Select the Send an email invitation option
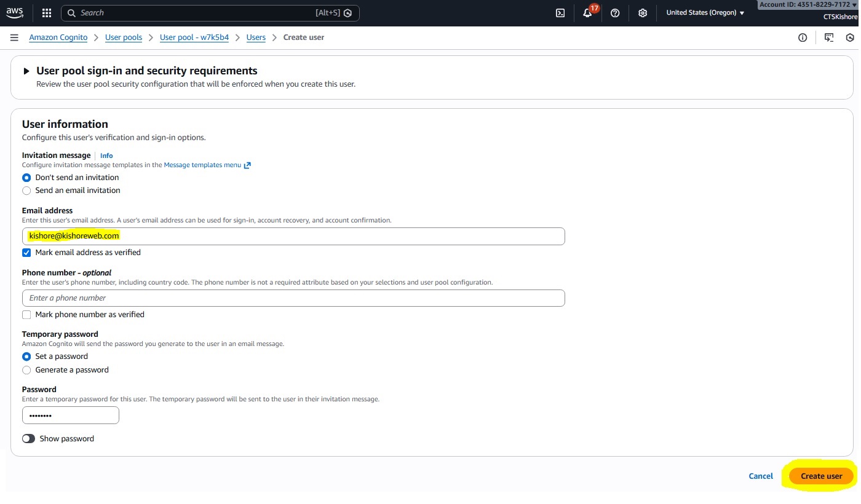 pos(26,191)
